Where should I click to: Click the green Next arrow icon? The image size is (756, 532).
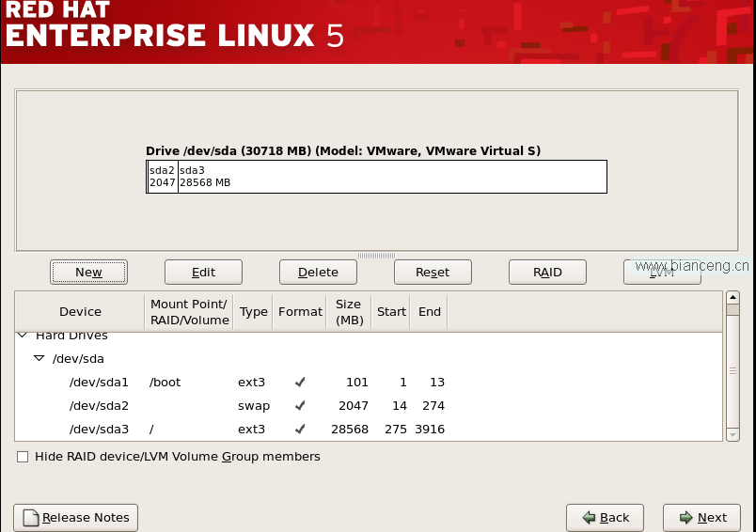click(686, 518)
